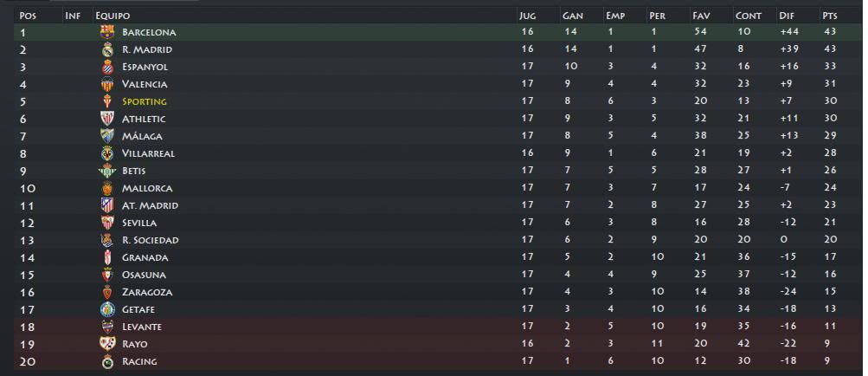The image size is (868, 376).
Task: Select the Getafe table row
Action: tap(439, 309)
